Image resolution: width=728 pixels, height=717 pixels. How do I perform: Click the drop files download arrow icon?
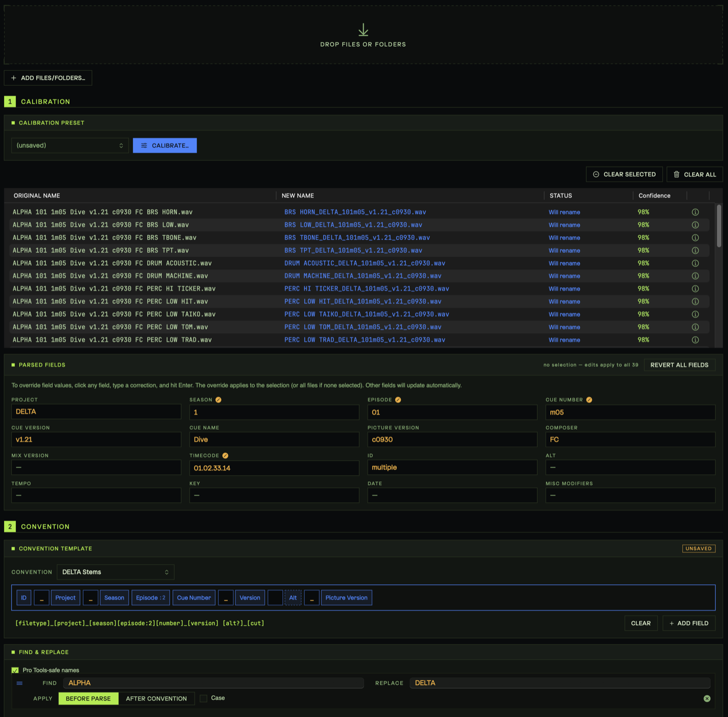[363, 30]
